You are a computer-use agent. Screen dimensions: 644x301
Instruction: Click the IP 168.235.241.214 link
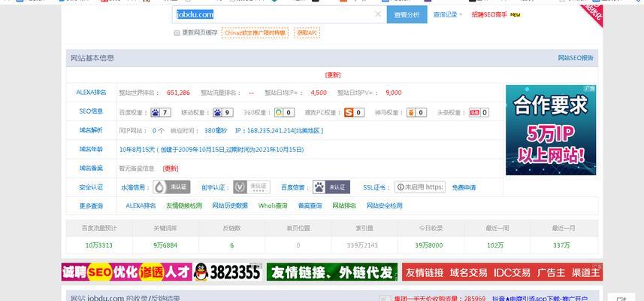pos(279,131)
